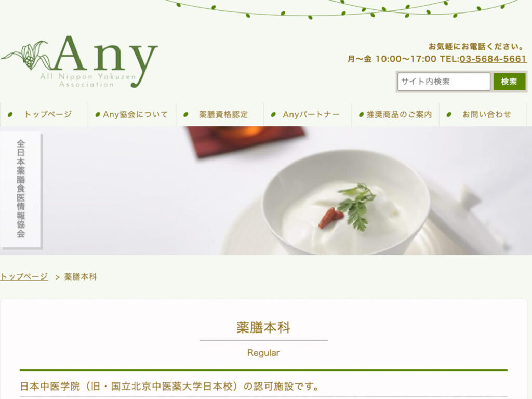This screenshot has width=532, height=399.
Task: Click the 全日本薬膳食医情報協会 vertical banner
Action: point(21,189)
